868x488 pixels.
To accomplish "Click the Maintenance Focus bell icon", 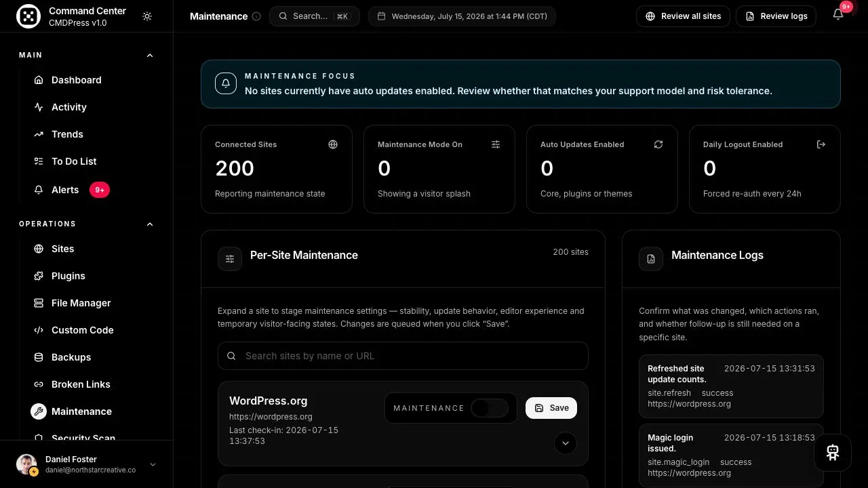I will pos(226,83).
